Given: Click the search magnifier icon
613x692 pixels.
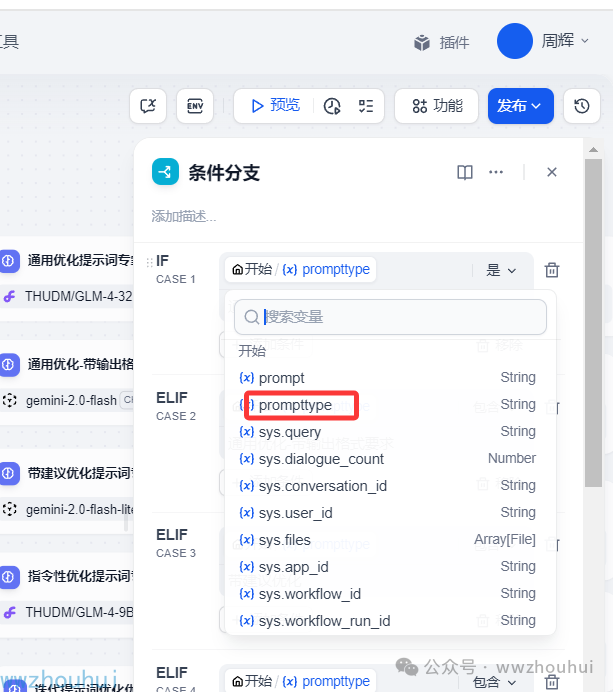Looking at the screenshot, I should (x=252, y=317).
